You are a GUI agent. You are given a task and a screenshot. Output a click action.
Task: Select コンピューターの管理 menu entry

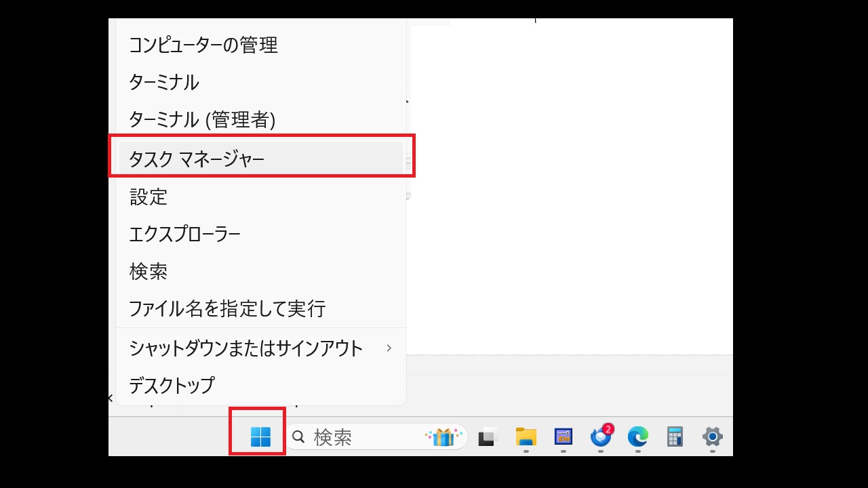[x=261, y=45]
